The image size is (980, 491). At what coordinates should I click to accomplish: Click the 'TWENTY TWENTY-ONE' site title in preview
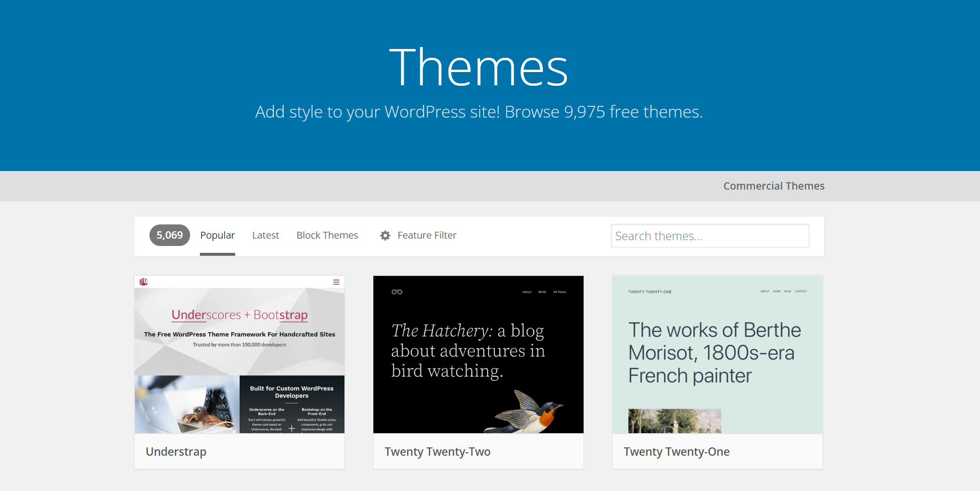[x=650, y=292]
